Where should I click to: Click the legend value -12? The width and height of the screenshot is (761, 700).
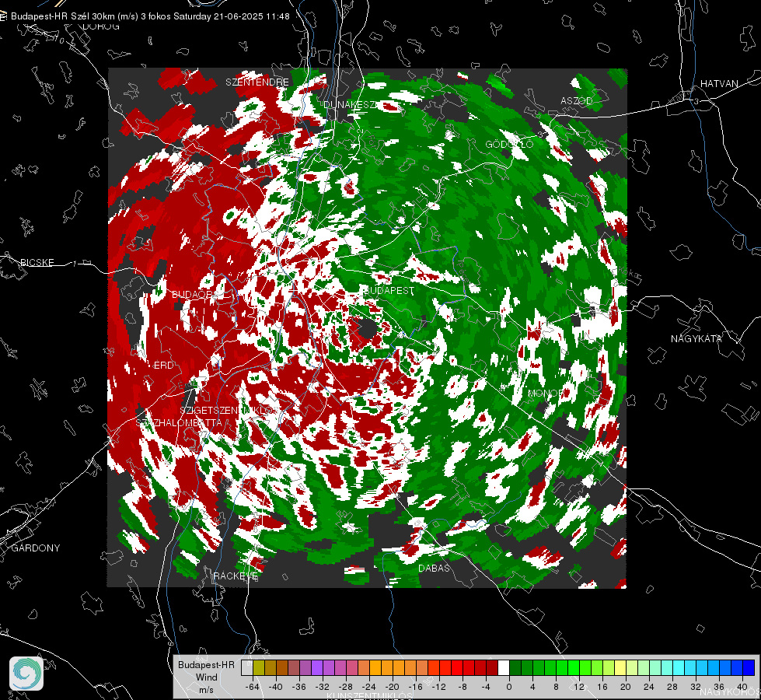[x=438, y=687]
